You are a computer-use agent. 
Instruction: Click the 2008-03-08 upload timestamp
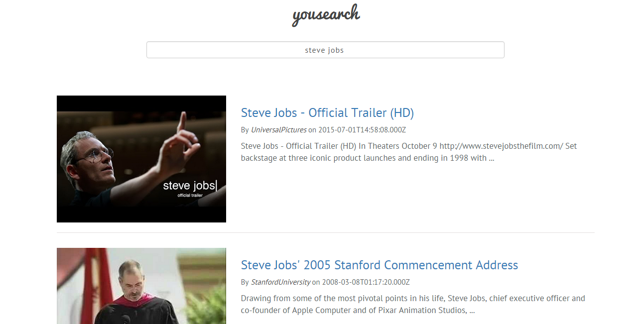coord(366,282)
